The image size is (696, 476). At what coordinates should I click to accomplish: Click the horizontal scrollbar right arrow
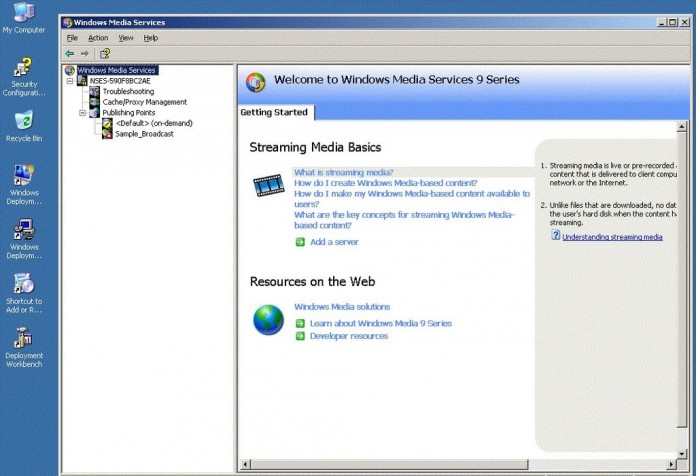[x=672, y=464]
